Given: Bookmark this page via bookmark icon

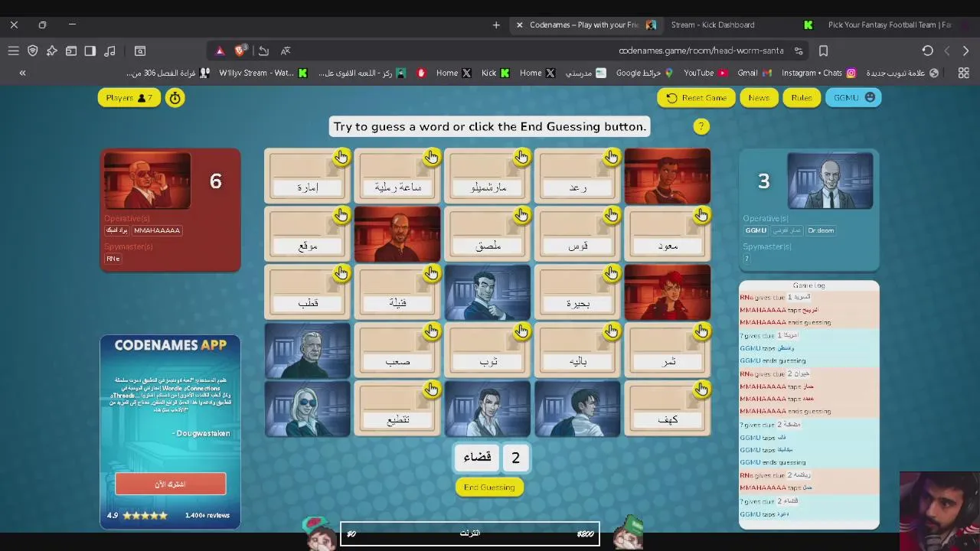Looking at the screenshot, I should (824, 51).
